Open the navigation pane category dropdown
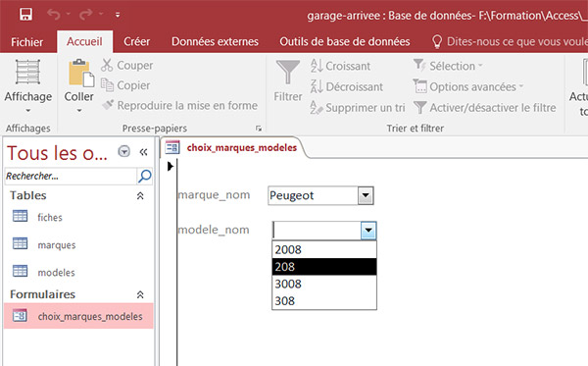Screen dimensions: 588x366 123,152
